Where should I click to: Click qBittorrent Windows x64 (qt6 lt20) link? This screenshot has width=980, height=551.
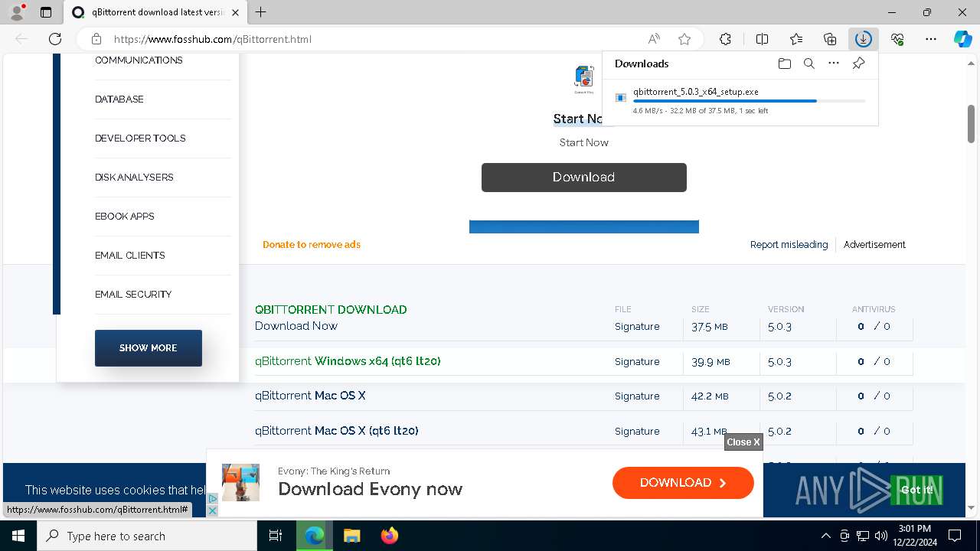tap(348, 361)
